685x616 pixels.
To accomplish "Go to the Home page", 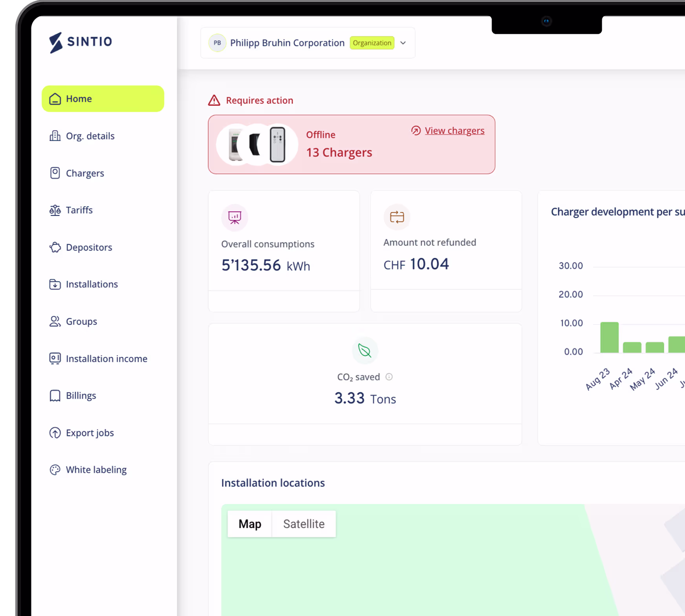I will pyautogui.click(x=103, y=99).
